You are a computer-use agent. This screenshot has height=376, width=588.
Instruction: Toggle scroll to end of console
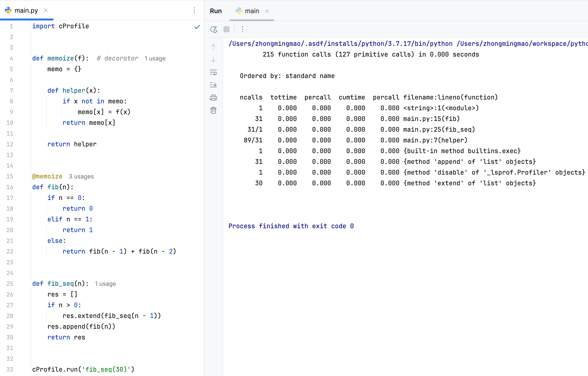[213, 85]
